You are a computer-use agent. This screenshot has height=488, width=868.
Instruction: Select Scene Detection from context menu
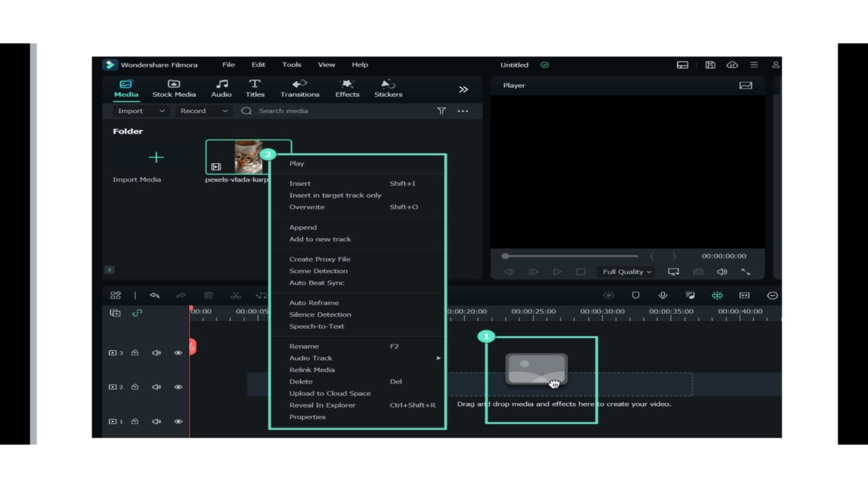click(318, 271)
